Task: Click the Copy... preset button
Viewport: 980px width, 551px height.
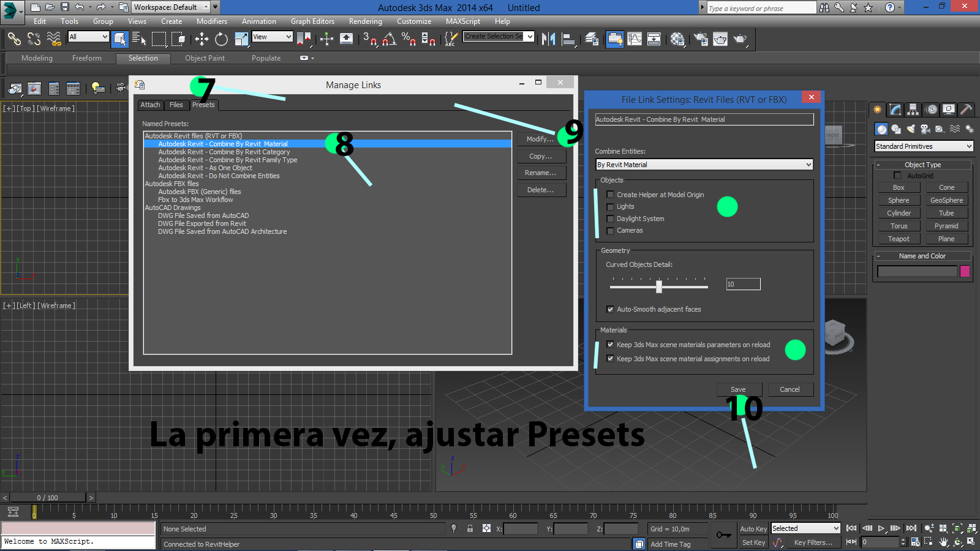Action: (541, 156)
